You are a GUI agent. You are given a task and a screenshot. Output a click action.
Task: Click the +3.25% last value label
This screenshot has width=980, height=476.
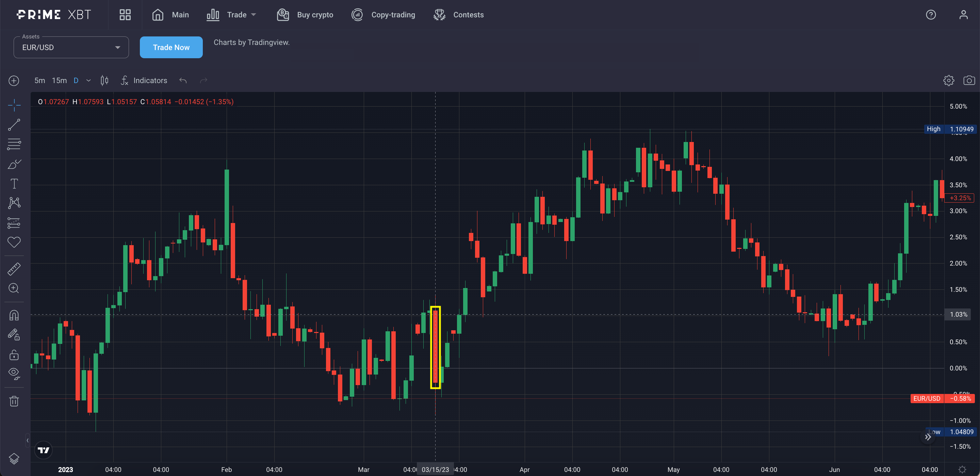(x=960, y=198)
